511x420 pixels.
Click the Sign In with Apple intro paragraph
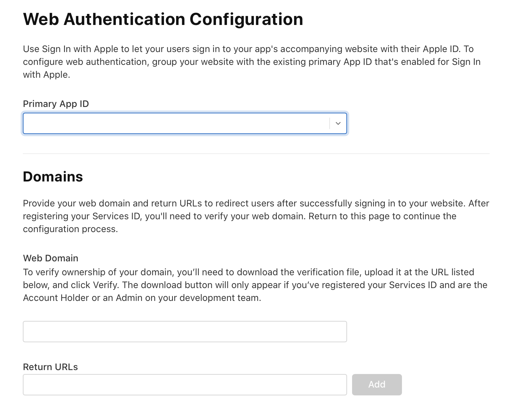252,62
